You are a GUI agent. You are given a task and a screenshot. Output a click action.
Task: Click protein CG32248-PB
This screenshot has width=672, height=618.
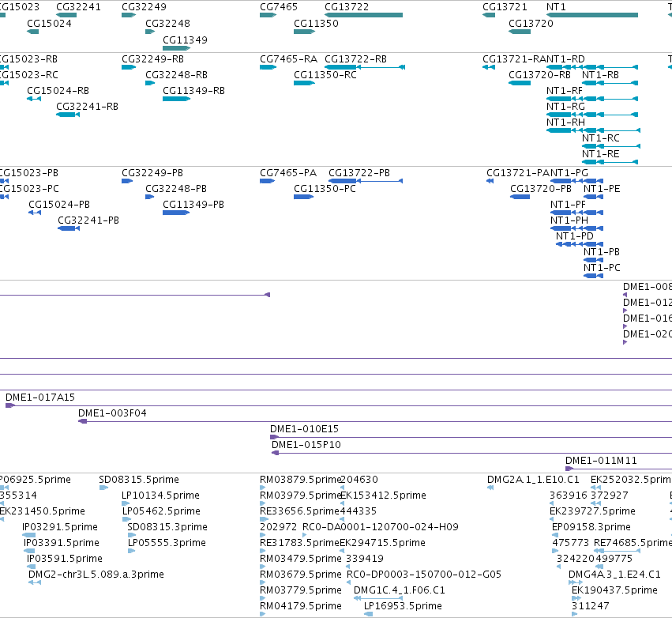(149, 198)
